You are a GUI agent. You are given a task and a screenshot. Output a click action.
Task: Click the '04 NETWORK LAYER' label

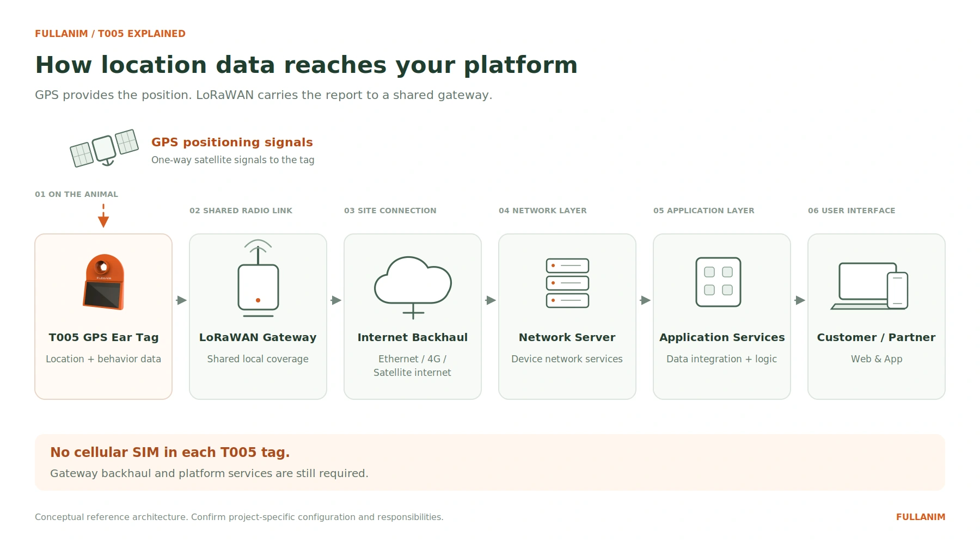(543, 211)
